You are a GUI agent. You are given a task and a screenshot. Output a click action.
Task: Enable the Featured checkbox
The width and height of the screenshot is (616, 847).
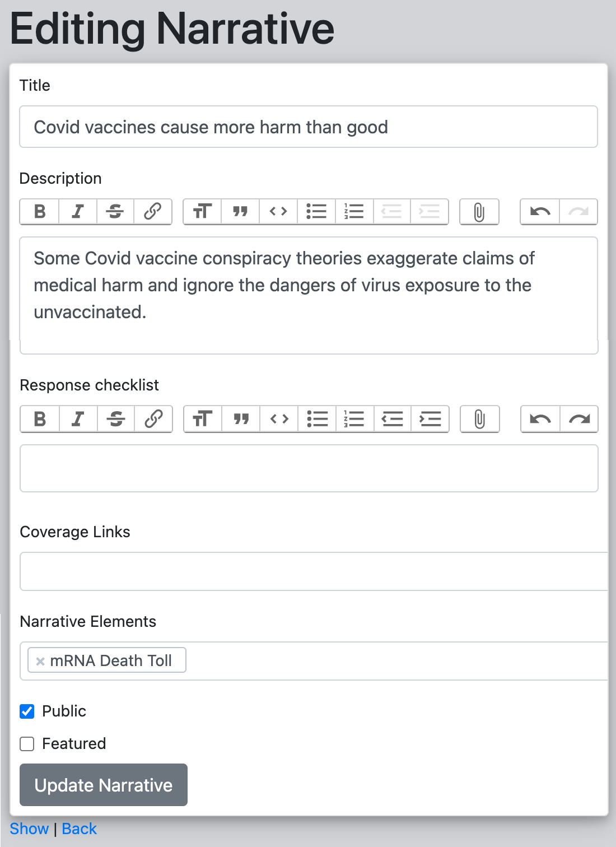click(27, 744)
